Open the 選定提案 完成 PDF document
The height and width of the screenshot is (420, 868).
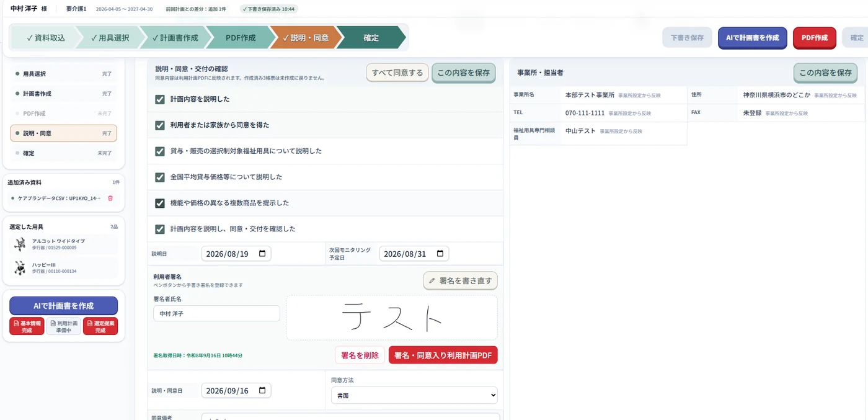[100, 326]
